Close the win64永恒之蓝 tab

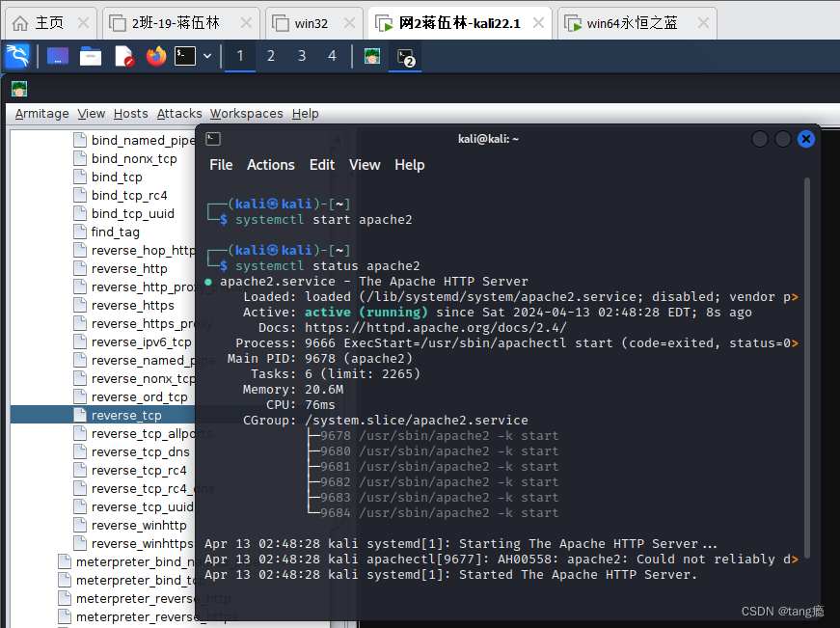click(703, 23)
